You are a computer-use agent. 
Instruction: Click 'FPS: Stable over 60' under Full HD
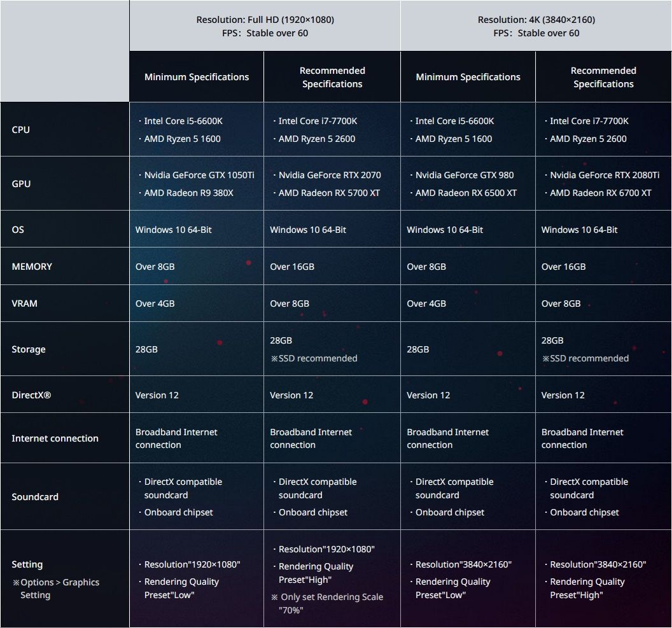coord(265,33)
